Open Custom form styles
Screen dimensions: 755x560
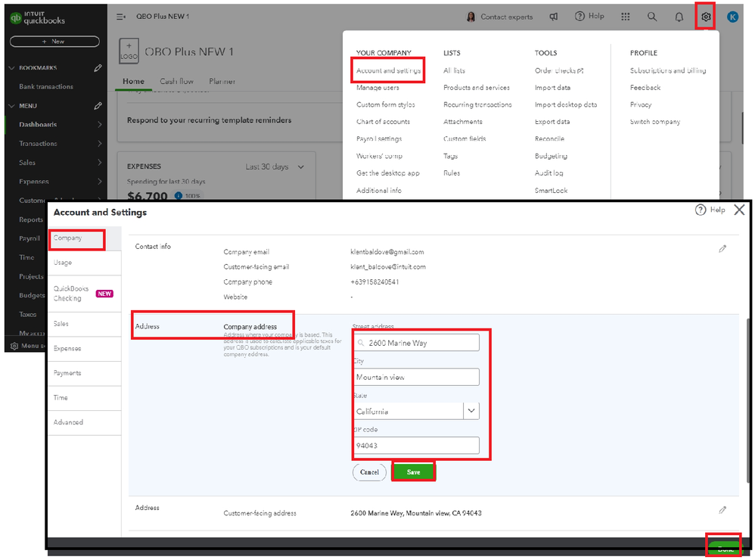pos(385,104)
